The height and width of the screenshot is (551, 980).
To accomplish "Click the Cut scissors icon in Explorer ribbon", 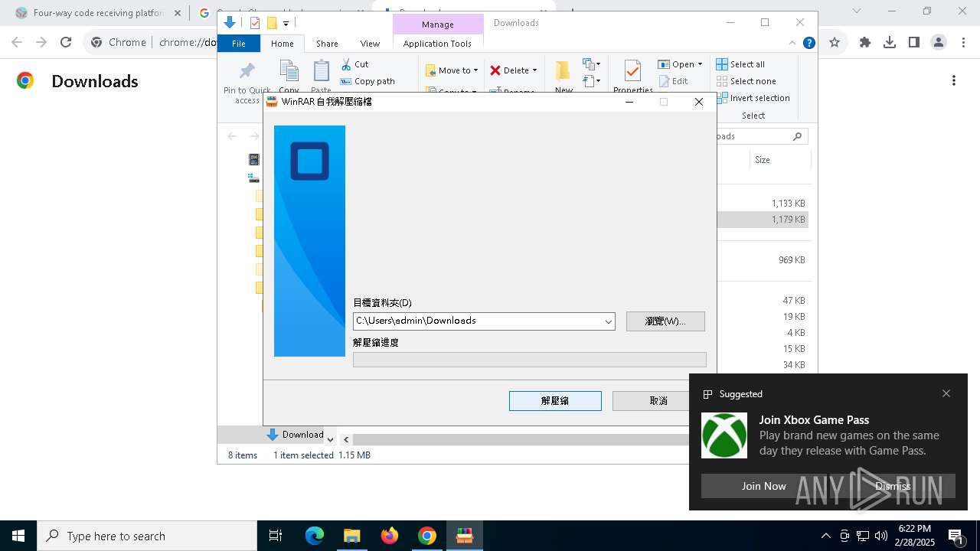I will [x=346, y=64].
